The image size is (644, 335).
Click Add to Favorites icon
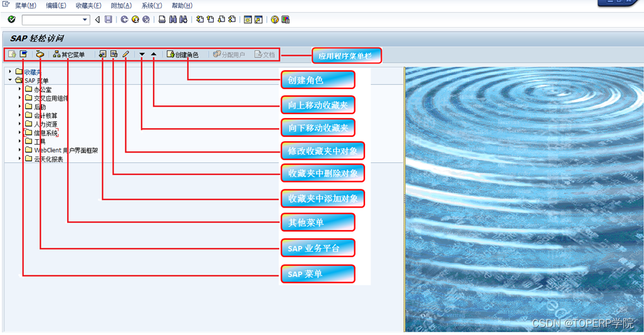tap(103, 54)
